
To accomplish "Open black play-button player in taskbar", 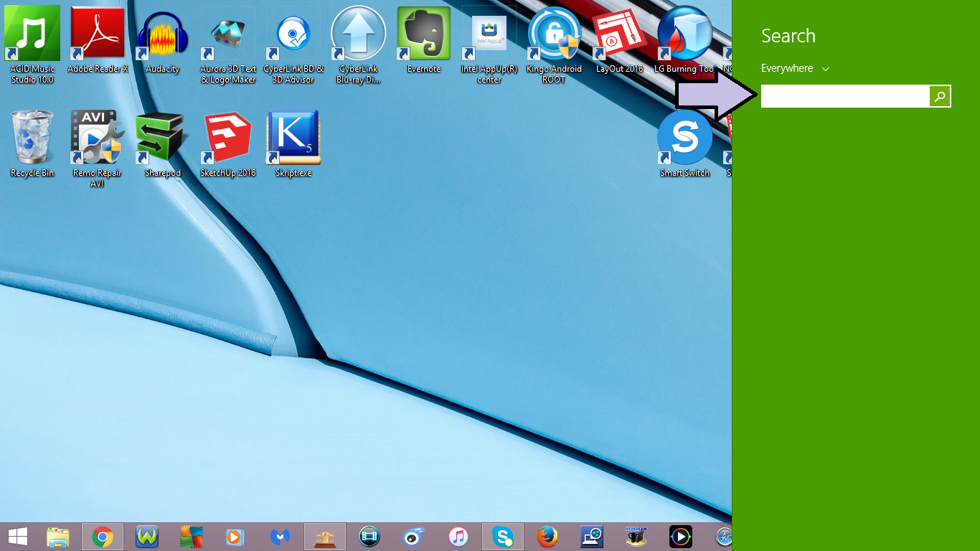I will [681, 537].
